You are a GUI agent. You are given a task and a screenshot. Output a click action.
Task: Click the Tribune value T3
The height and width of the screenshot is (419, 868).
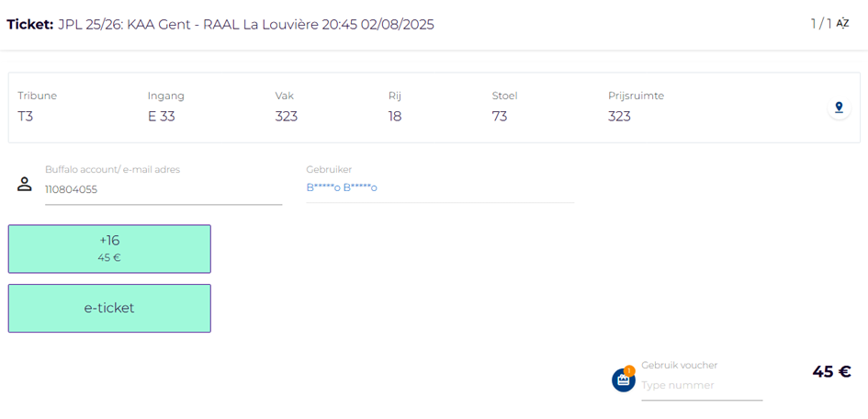click(26, 117)
